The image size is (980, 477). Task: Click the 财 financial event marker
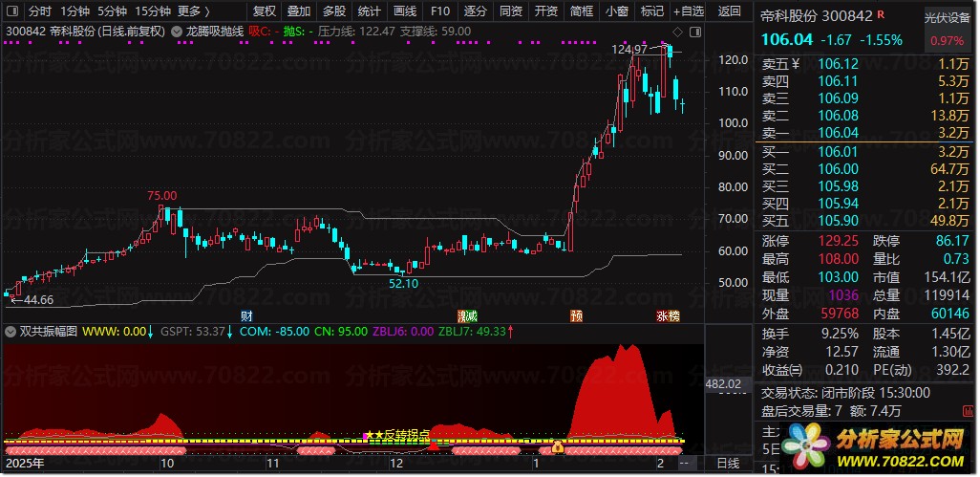tap(247, 315)
